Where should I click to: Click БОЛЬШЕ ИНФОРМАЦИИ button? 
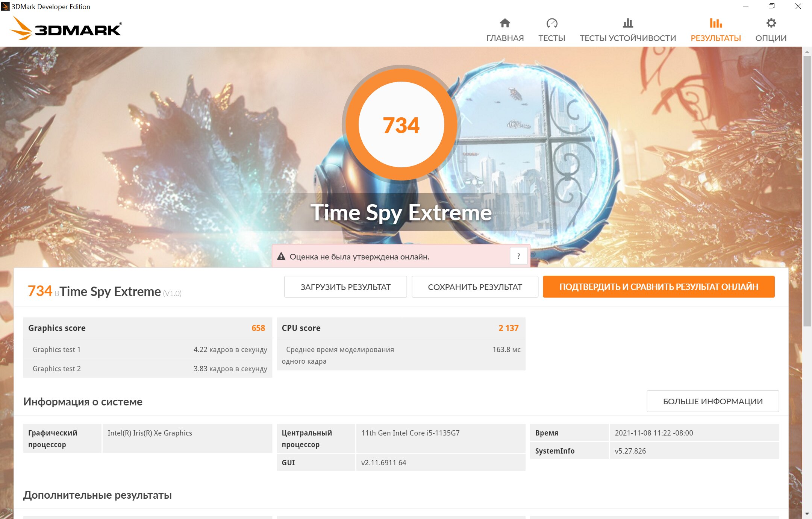point(712,401)
